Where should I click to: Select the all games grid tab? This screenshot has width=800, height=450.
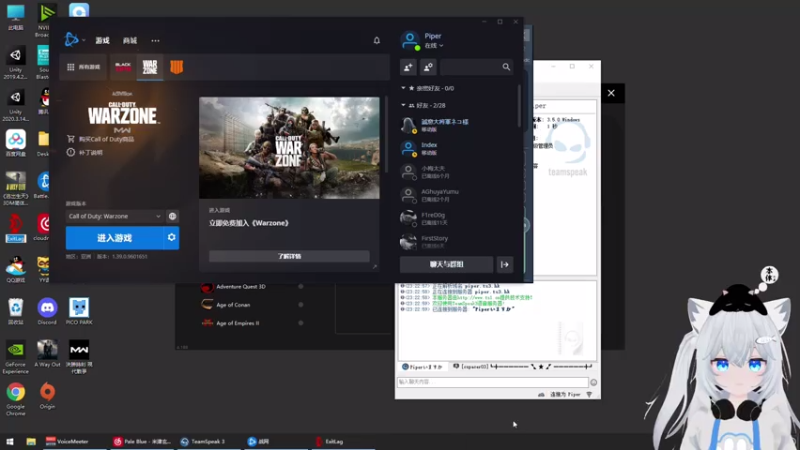[84, 67]
